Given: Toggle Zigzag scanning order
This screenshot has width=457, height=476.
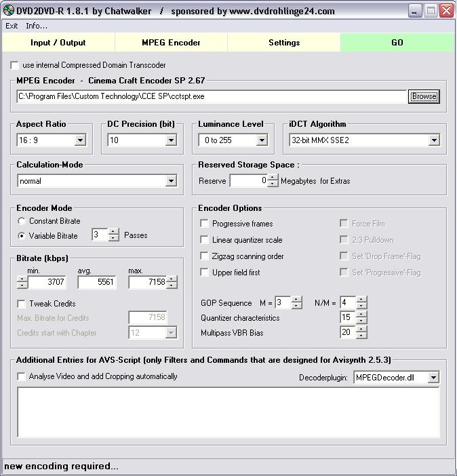Looking at the screenshot, I should pyautogui.click(x=204, y=256).
